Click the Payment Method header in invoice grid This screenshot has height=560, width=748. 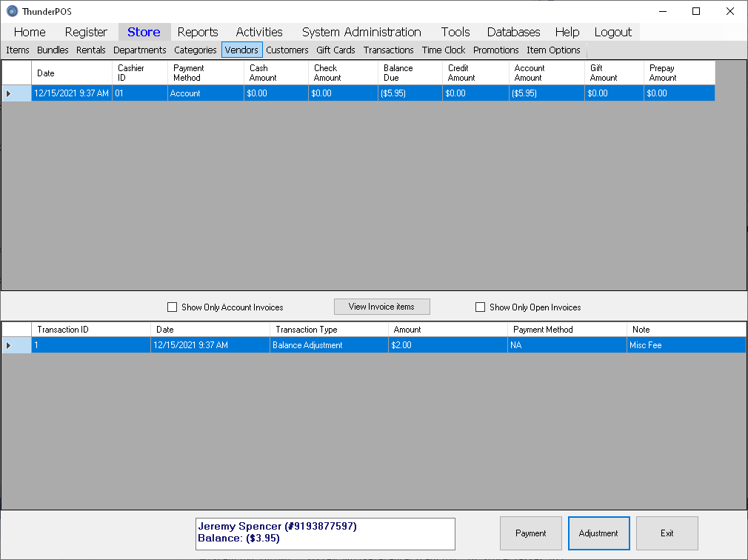click(x=205, y=73)
